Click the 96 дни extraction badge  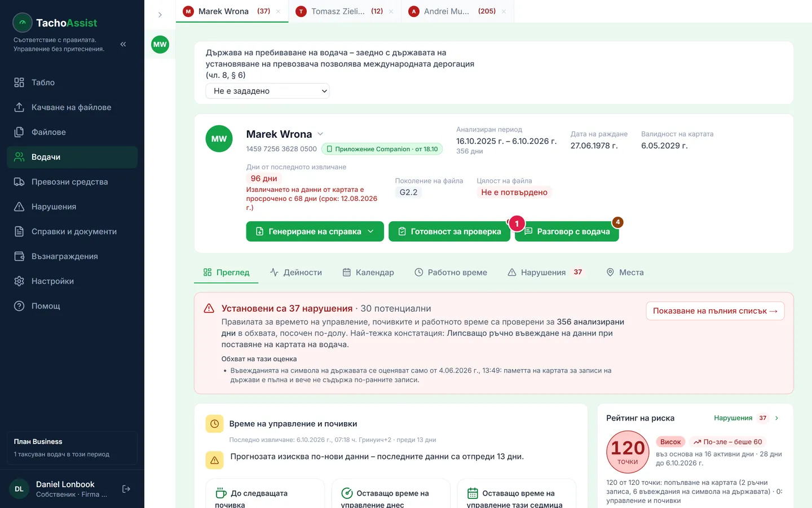[264, 178]
